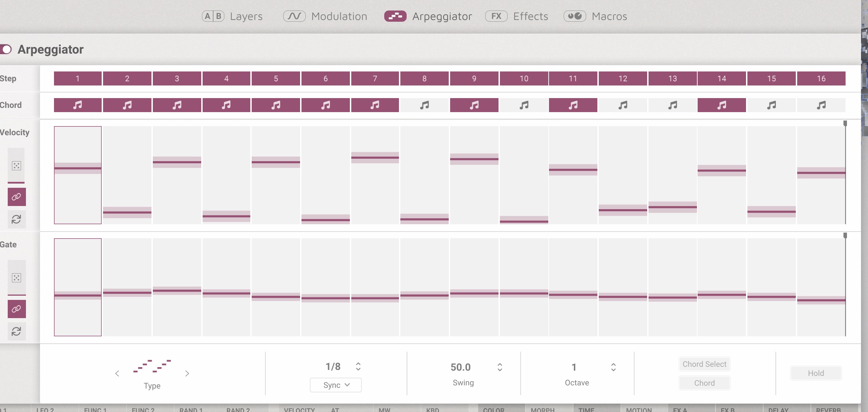Toggle step 8 in the step row
This screenshot has height=412, width=868.
pos(425,78)
